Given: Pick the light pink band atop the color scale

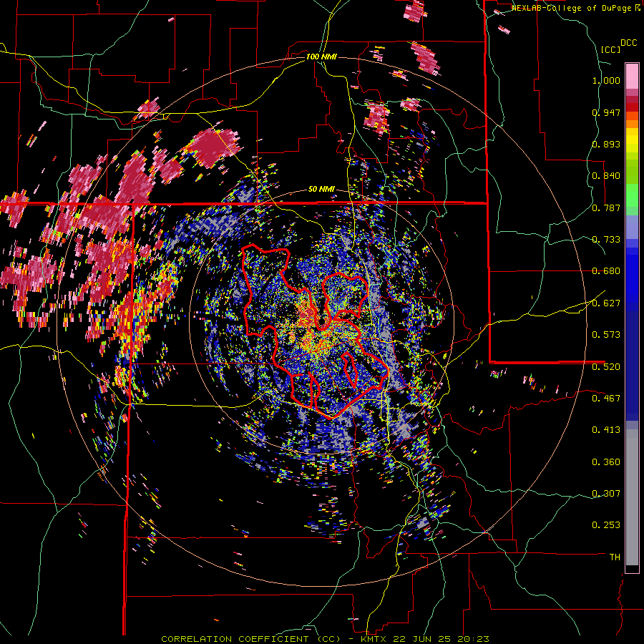Looking at the screenshot, I should pyautogui.click(x=632, y=76).
